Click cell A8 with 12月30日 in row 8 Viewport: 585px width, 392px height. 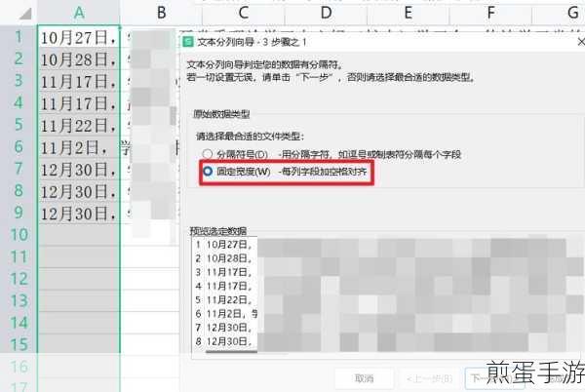click(x=79, y=191)
